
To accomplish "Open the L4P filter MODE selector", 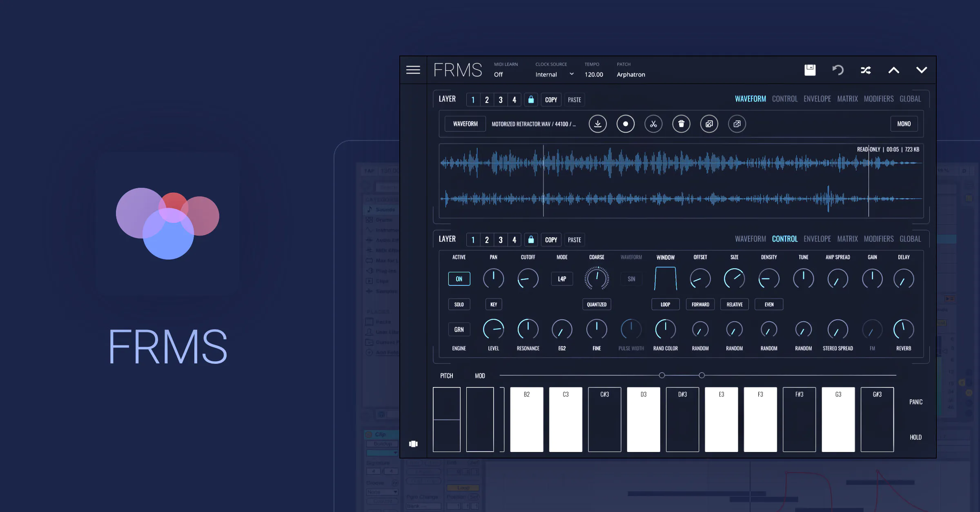I will [x=562, y=279].
